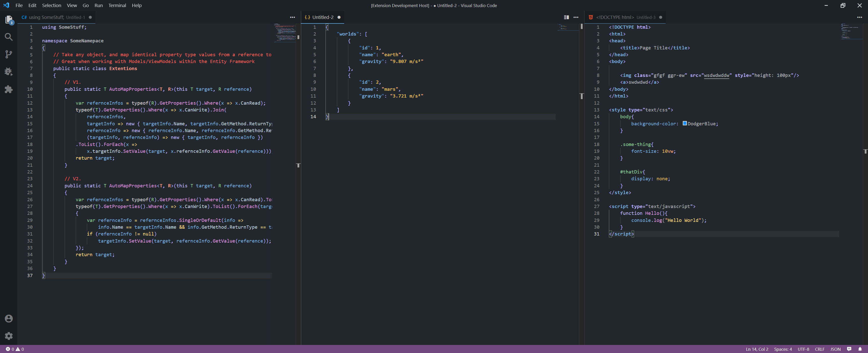This screenshot has width=868, height=353.
Task: Open more actions for the Untitled-2 editor group
Action: tap(576, 17)
